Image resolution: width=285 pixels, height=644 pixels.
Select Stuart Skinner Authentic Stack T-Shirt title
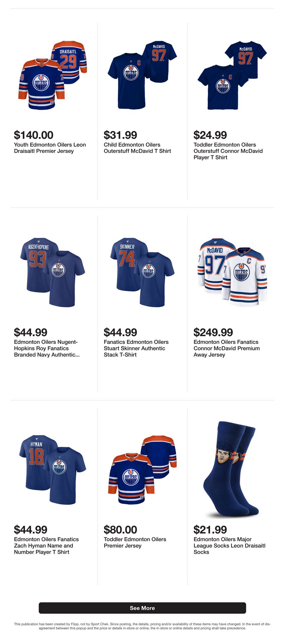pos(136,348)
